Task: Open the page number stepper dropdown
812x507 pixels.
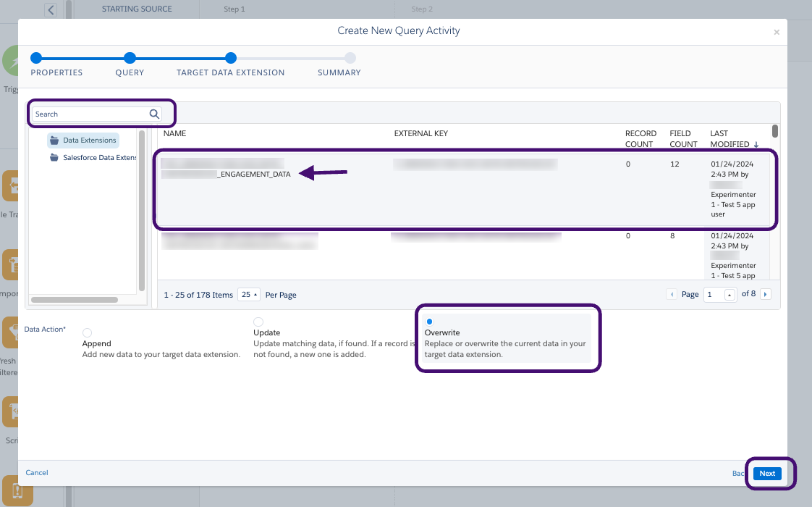Action: click(x=729, y=294)
